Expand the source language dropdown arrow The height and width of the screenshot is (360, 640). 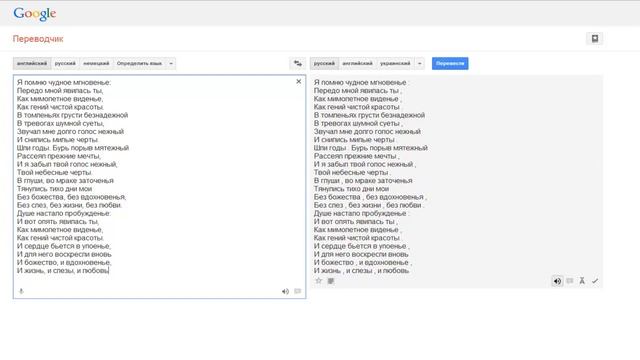tap(171, 63)
